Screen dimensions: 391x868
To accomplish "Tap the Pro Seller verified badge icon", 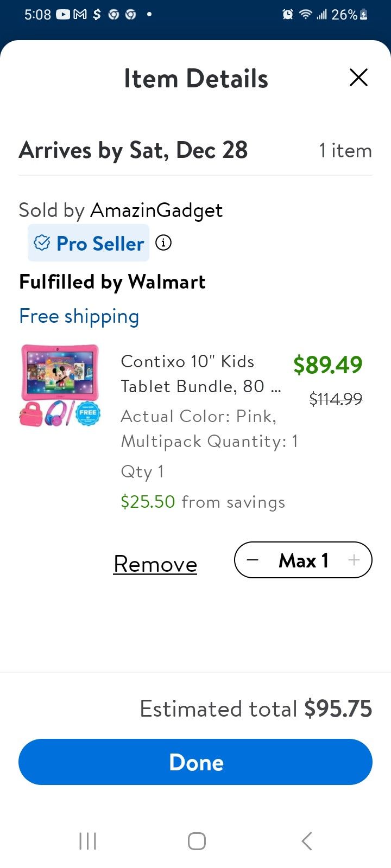I will 43,242.
